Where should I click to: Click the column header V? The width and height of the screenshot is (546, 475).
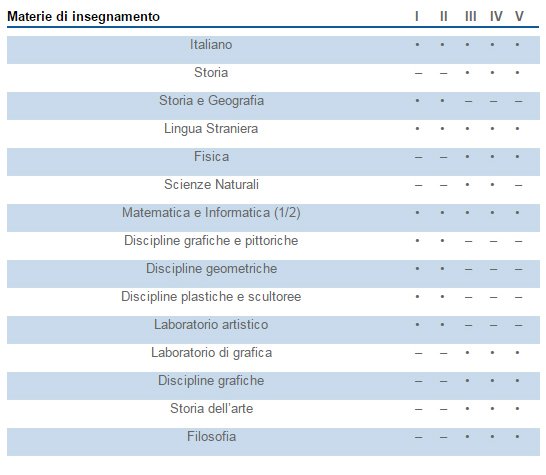[x=519, y=16]
